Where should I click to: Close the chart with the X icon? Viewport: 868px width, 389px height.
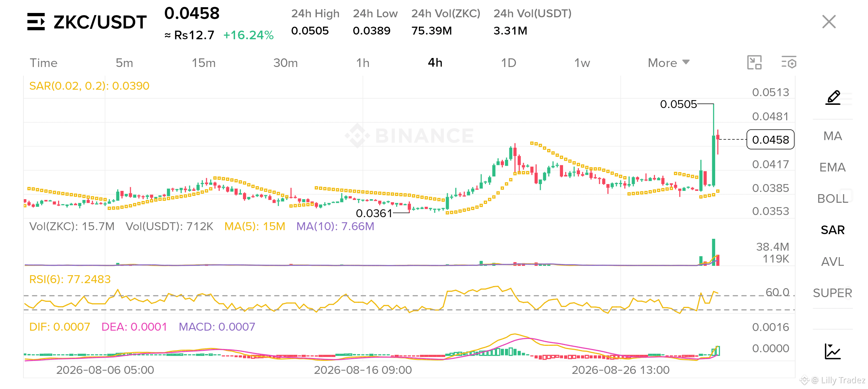829,22
